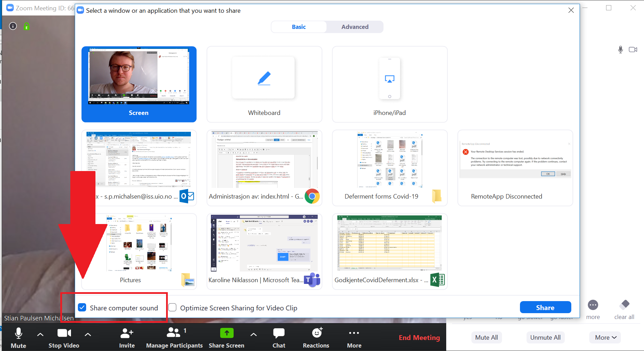Select the Microsoft Teams window to share

(x=264, y=252)
